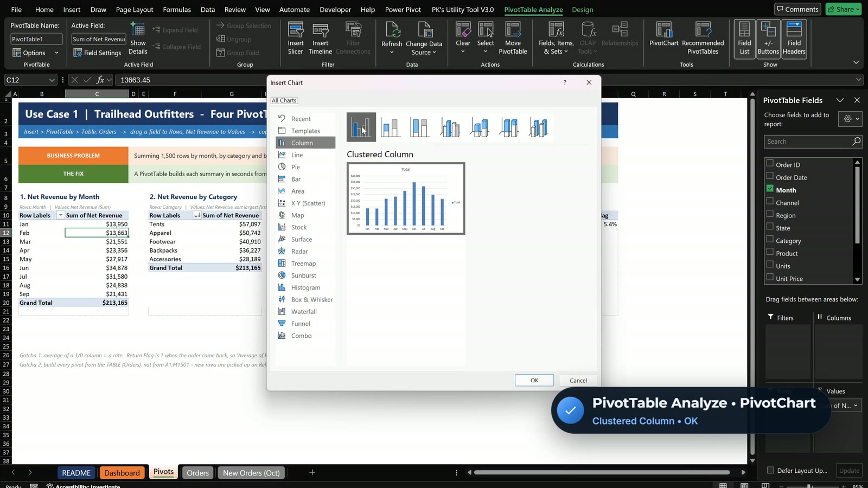Click the Clustered Column chart preview thumbnail
The width and height of the screenshot is (868, 488).
click(x=406, y=198)
